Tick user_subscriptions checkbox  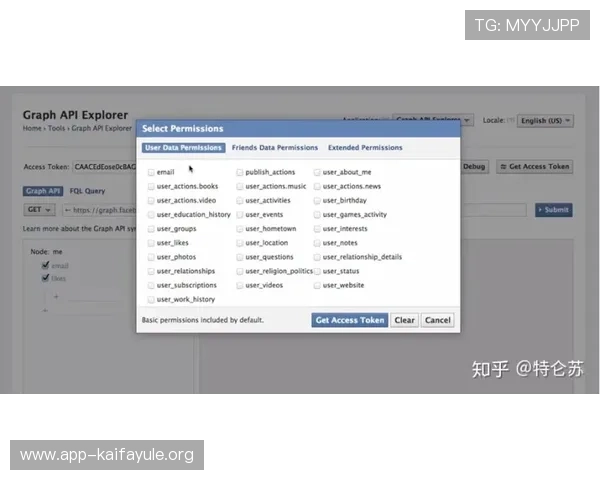click(151, 286)
